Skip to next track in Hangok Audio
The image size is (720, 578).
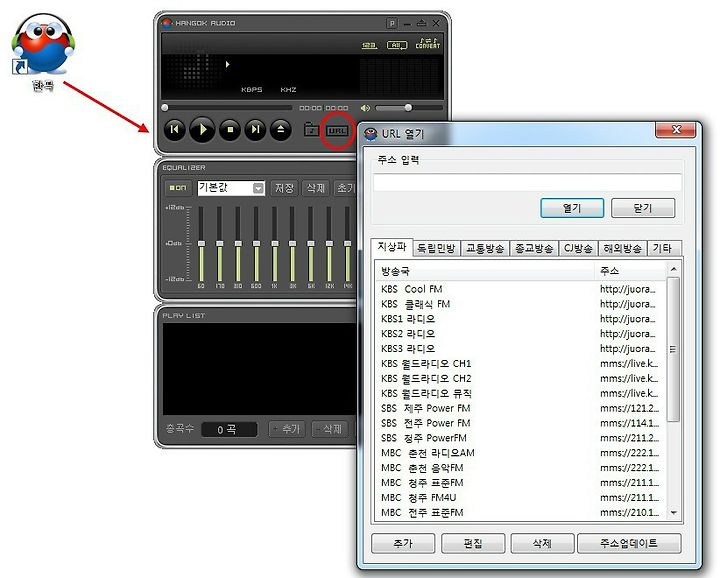coord(255,130)
